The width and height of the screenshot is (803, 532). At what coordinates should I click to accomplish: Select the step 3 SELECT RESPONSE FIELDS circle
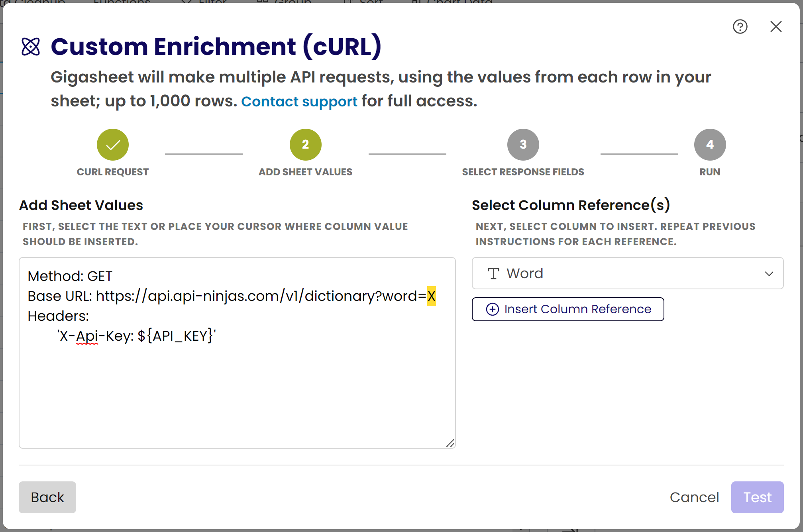(x=523, y=145)
